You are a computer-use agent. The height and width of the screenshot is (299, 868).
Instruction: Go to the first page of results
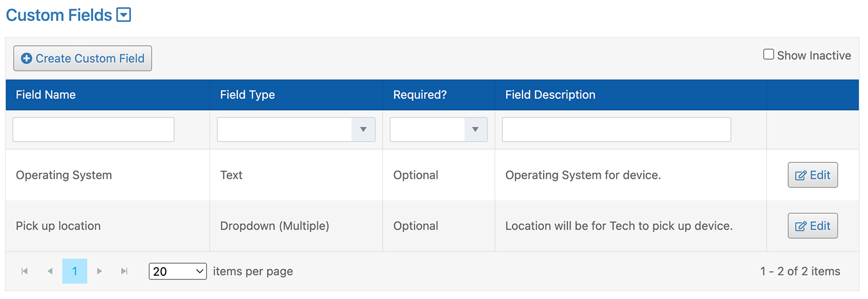[24, 271]
